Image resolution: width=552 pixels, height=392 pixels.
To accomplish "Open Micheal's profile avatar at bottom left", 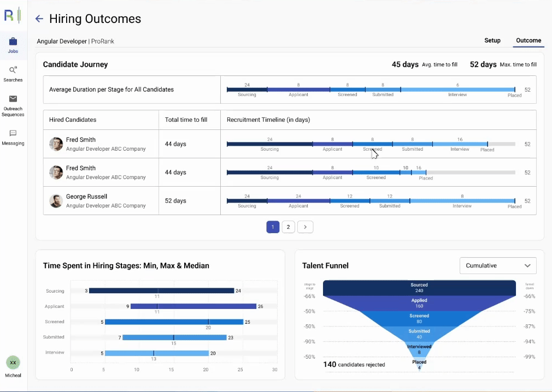I will pyautogui.click(x=13, y=364).
